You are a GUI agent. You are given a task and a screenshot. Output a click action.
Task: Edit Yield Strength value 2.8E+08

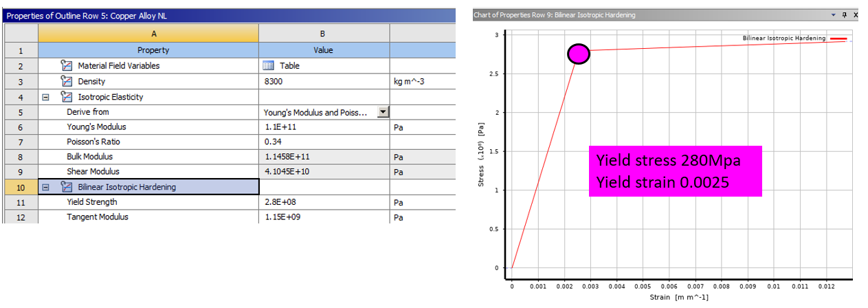click(280, 202)
